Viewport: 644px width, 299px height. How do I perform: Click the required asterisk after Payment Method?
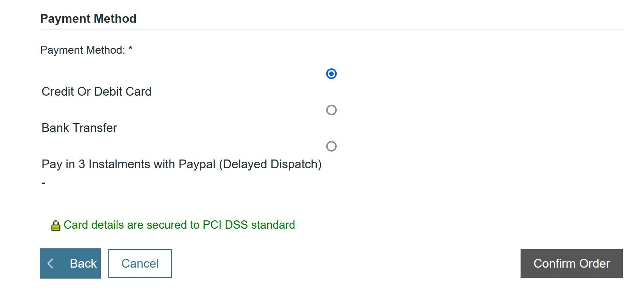(130, 49)
